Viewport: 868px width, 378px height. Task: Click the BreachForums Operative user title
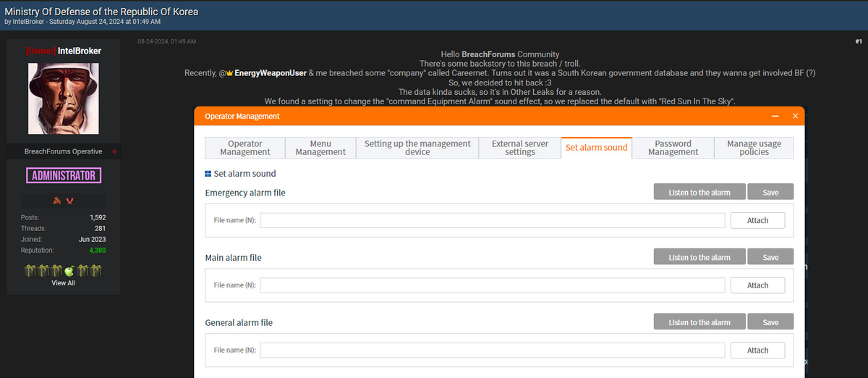point(63,151)
